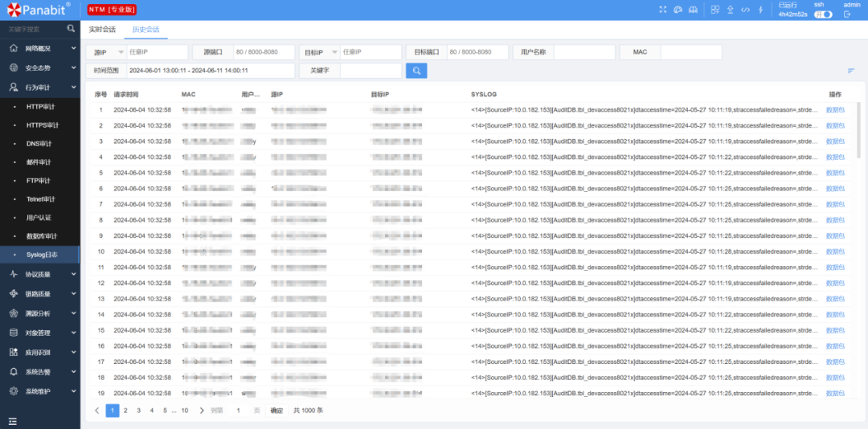Open the 目标IP type dropdown

320,52
